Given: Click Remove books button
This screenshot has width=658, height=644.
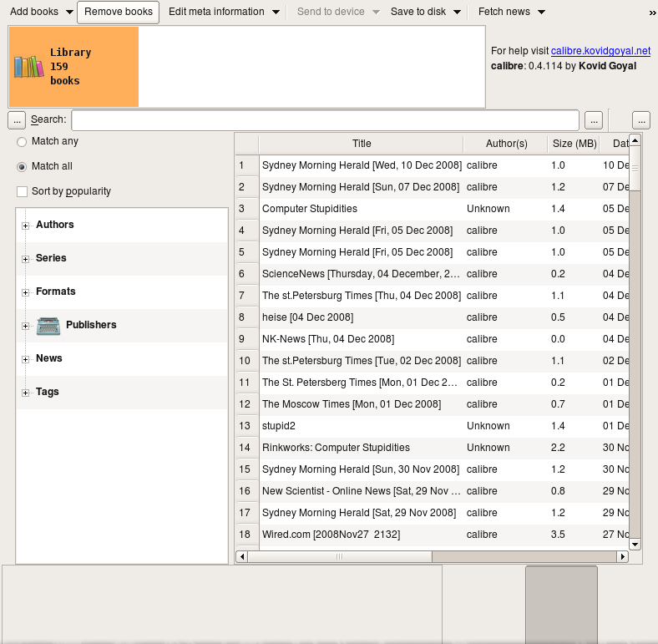Looking at the screenshot, I should point(119,13).
